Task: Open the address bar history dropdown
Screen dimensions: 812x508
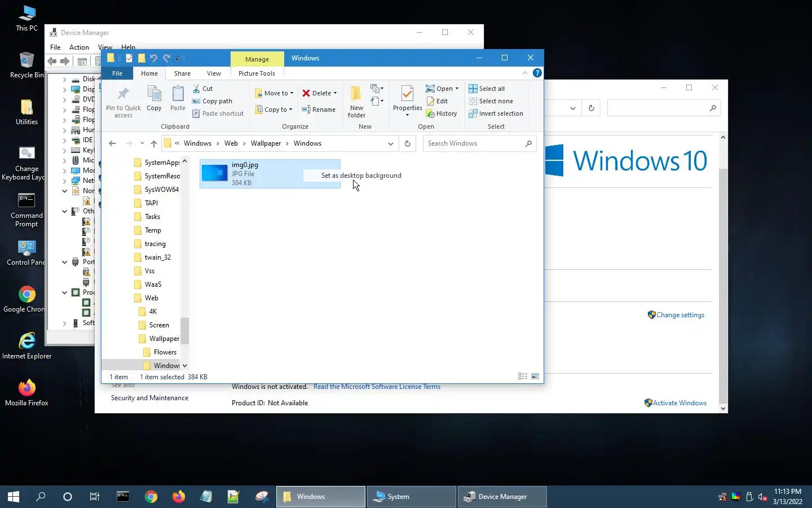Action: pos(390,143)
